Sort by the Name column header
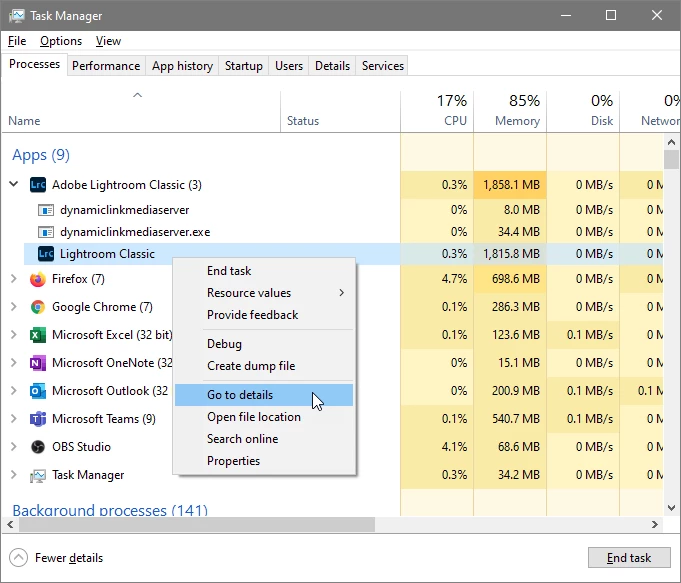 coord(141,112)
